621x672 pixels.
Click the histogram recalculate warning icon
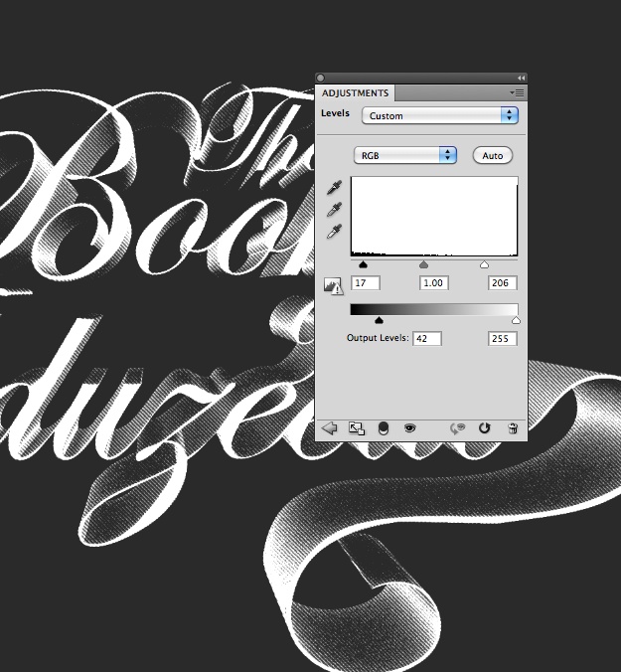pos(333,285)
